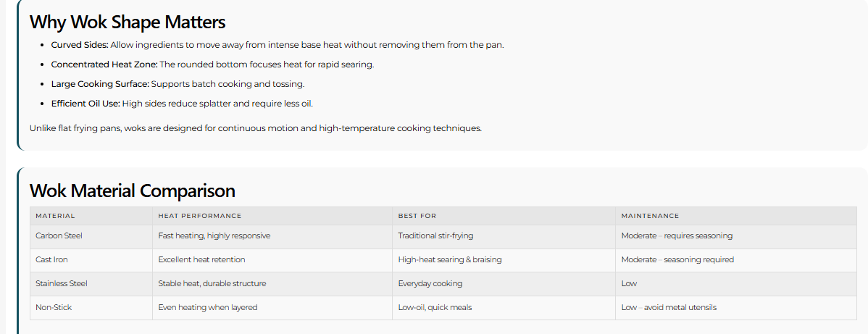868x334 pixels.
Task: Click the "Low – avoid metal utensils" cell
Action: pos(669,307)
